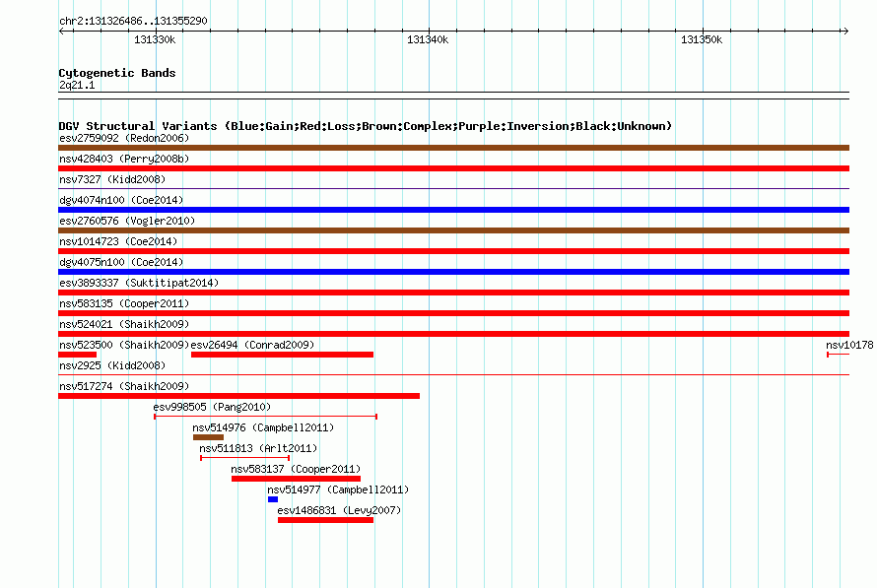The width and height of the screenshot is (877, 588).
Task: Click the nsv523500 (Shaikh2009) label
Action: click(124, 345)
